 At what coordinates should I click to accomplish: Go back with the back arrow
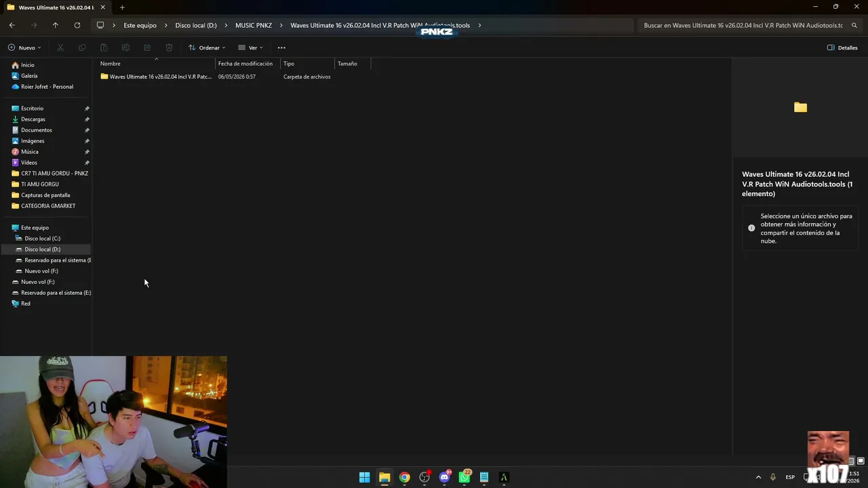pos(12,25)
